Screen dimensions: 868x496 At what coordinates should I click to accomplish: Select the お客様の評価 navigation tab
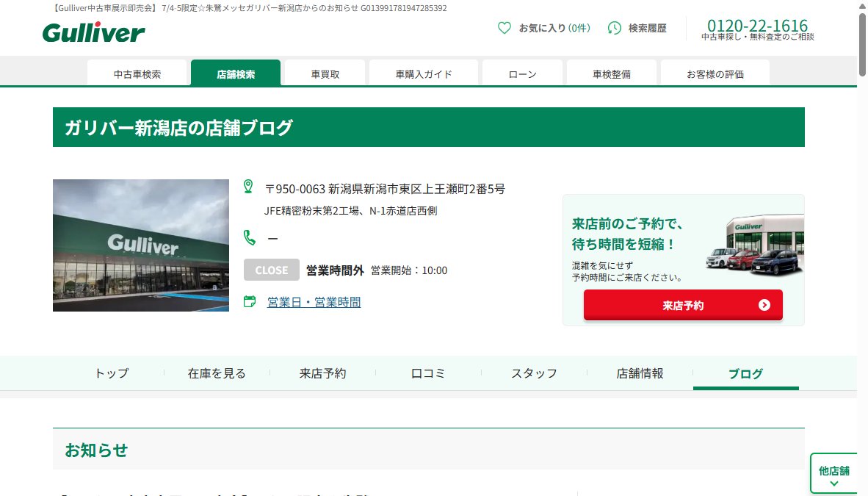(715, 73)
